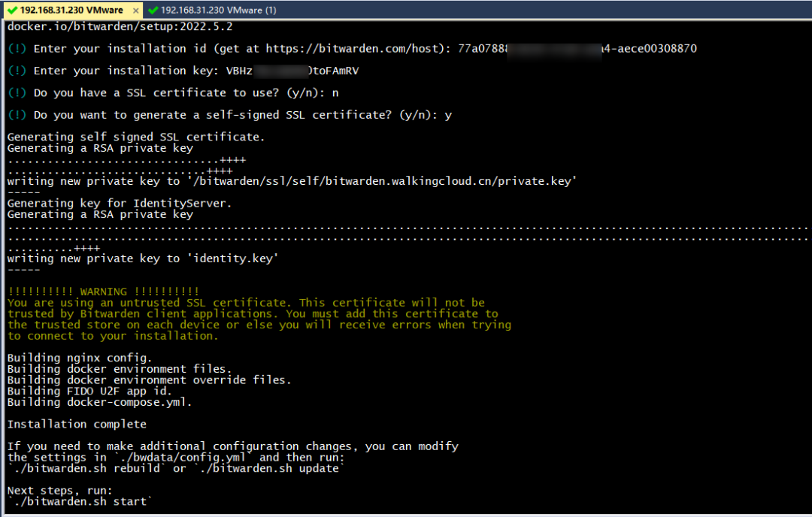Switch to the first 192.168.31.230 VMware tab

click(x=72, y=10)
